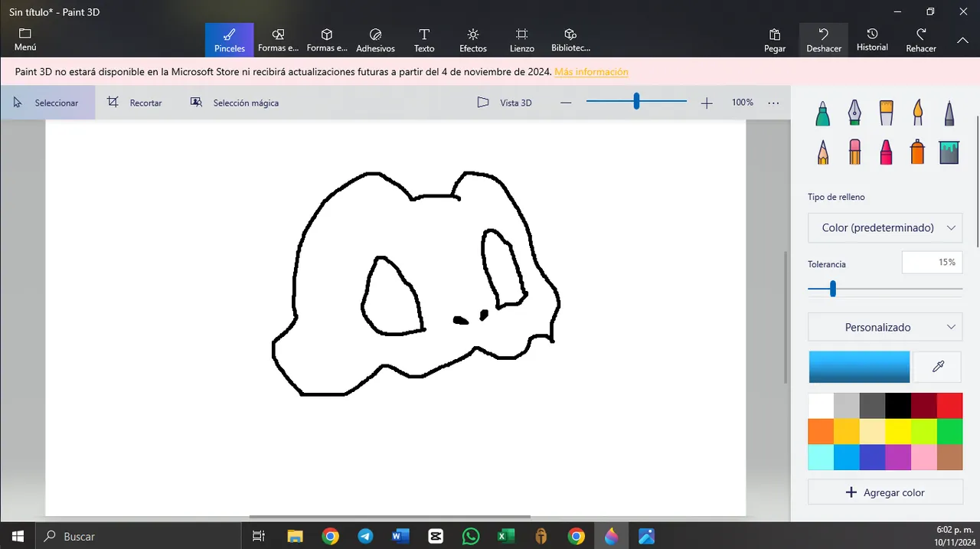The width and height of the screenshot is (980, 549).
Task: Click the eyedropper color picker
Action: [x=938, y=367]
